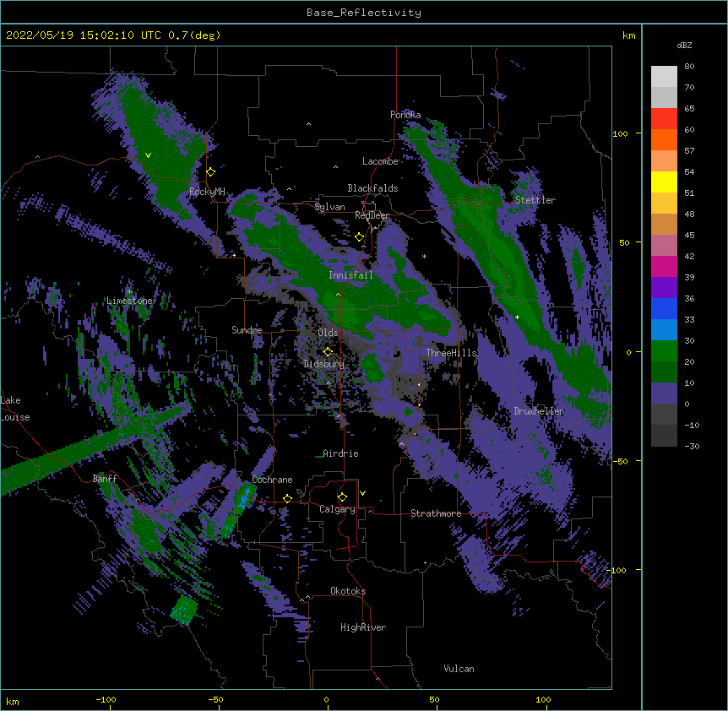728x711 pixels.
Task: Click the Strathmore town label
Action: click(x=436, y=513)
